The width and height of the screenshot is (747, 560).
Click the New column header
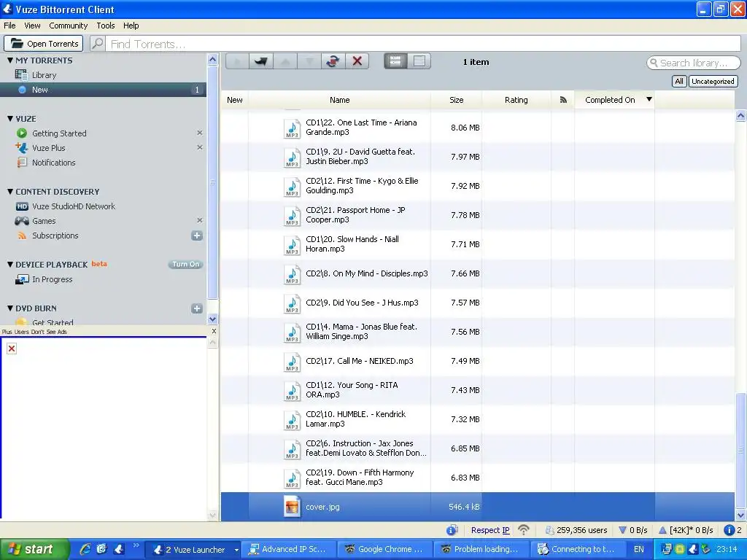coord(234,99)
